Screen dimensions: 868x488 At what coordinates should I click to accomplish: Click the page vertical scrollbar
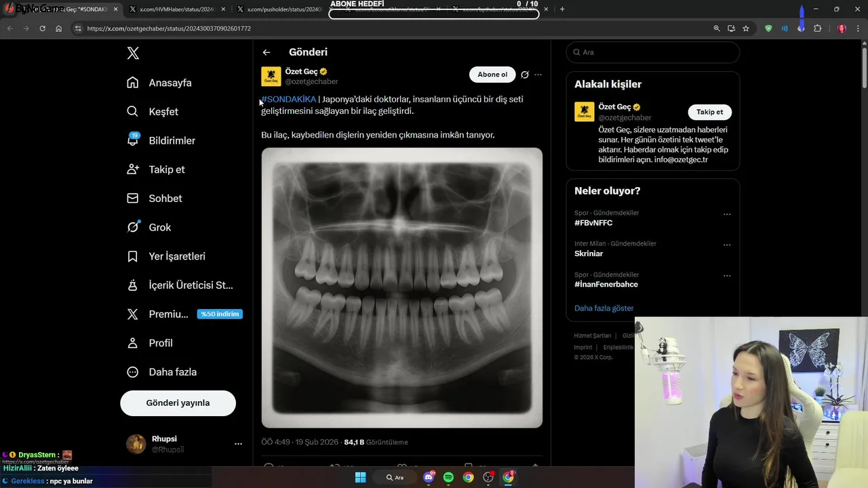pyautogui.click(x=864, y=68)
